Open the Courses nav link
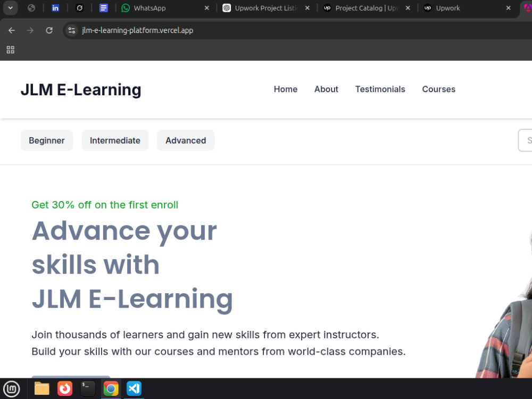This screenshot has height=399, width=532. [x=439, y=89]
